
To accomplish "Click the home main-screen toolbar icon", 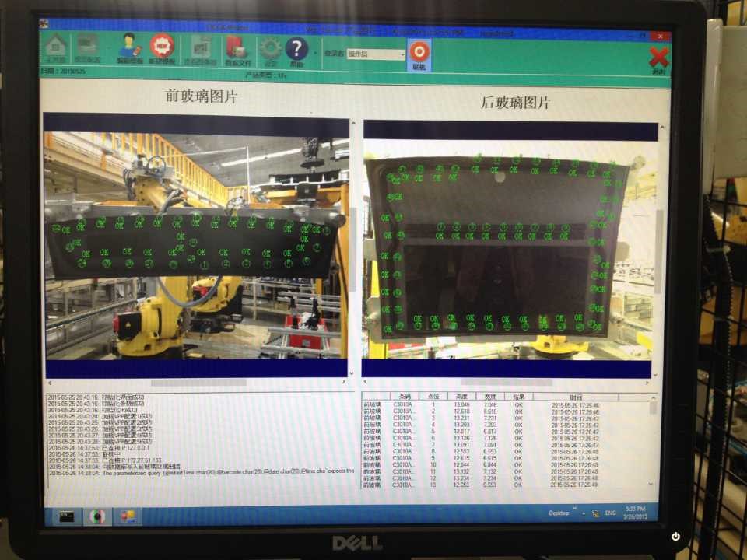I will point(54,48).
